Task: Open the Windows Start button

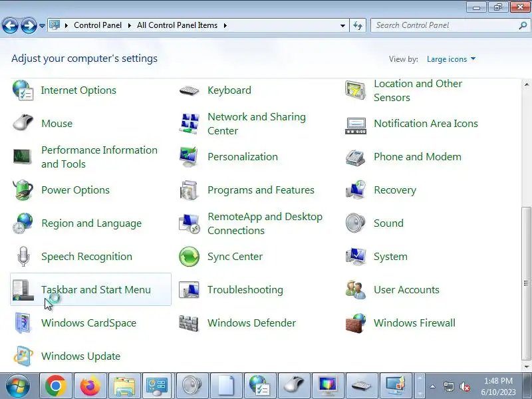Action: (18, 386)
